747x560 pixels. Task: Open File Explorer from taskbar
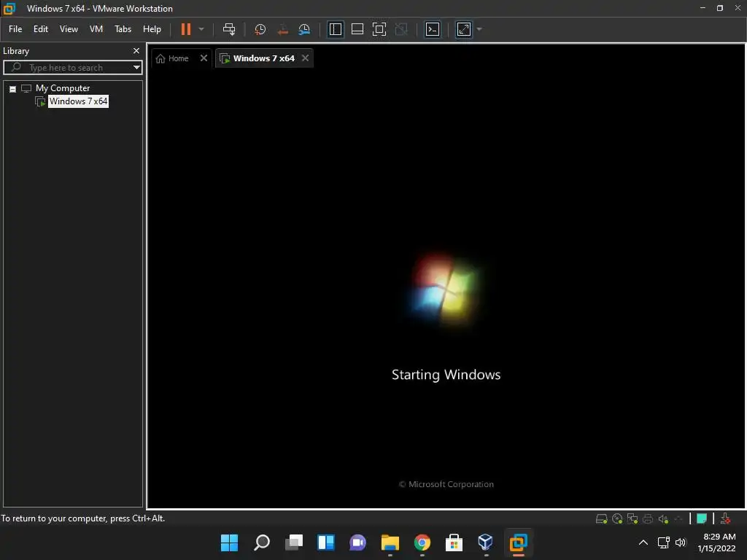pyautogui.click(x=390, y=542)
